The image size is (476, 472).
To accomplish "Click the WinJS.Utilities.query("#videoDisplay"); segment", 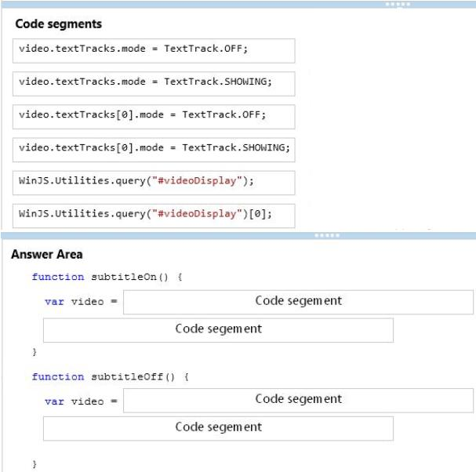I will point(154,183).
